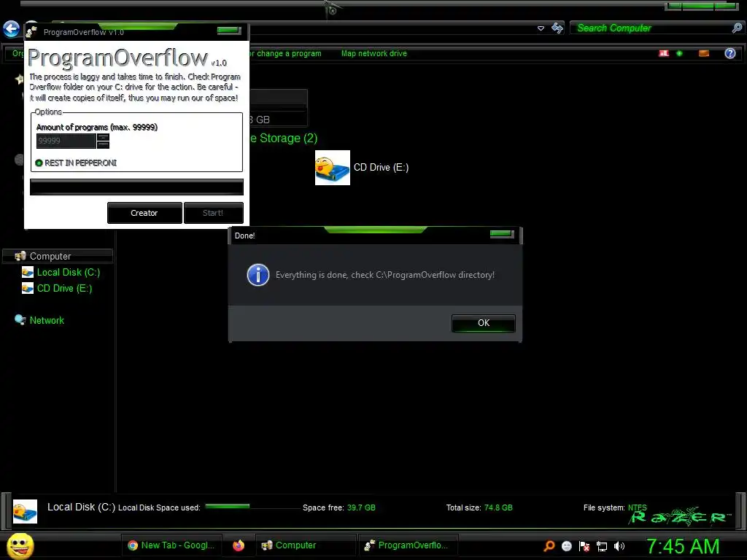Switch to Computer window taskbar button
747x560 pixels.
(305, 545)
